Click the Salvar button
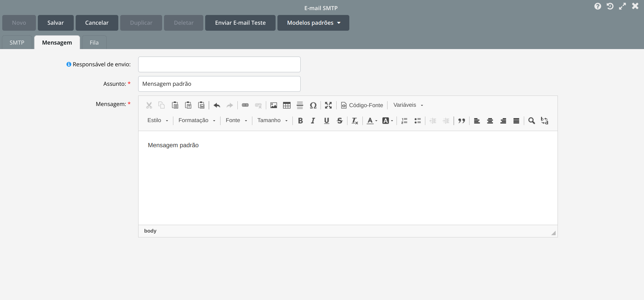 pos(55,23)
